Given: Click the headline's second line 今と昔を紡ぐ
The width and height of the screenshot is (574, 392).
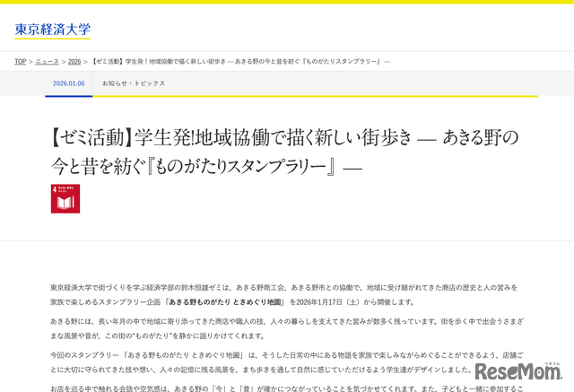Looking at the screenshot, I should click(206, 167).
